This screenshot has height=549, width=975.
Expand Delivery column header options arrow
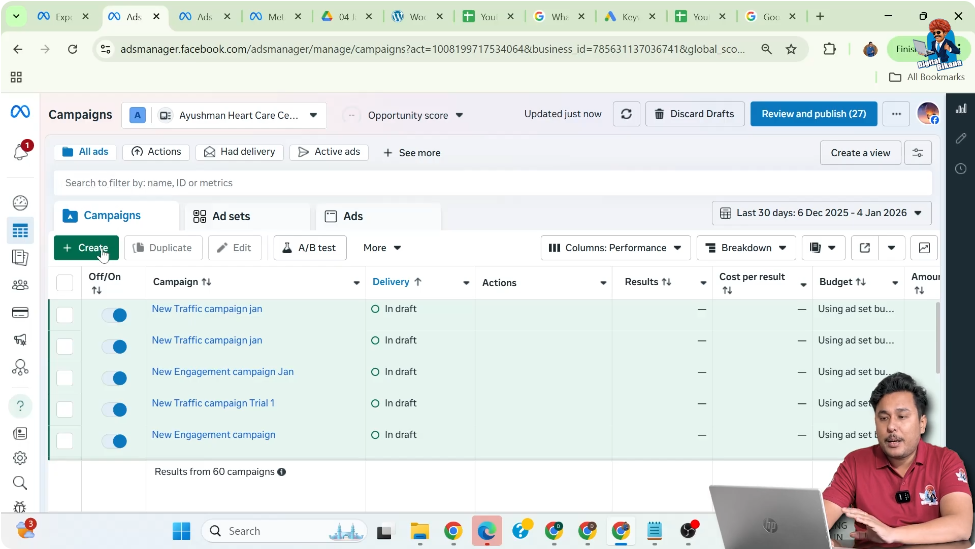point(466,283)
